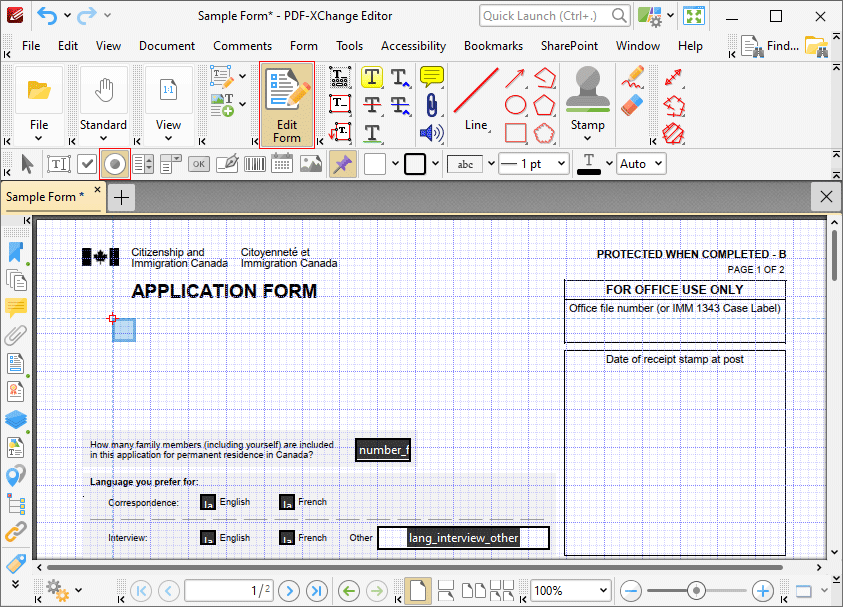843x607 pixels.
Task: Go to the last page
Action: 317,591
